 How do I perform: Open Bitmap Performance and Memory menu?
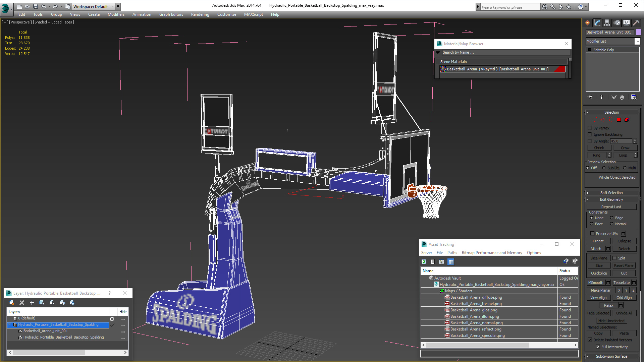point(492,253)
